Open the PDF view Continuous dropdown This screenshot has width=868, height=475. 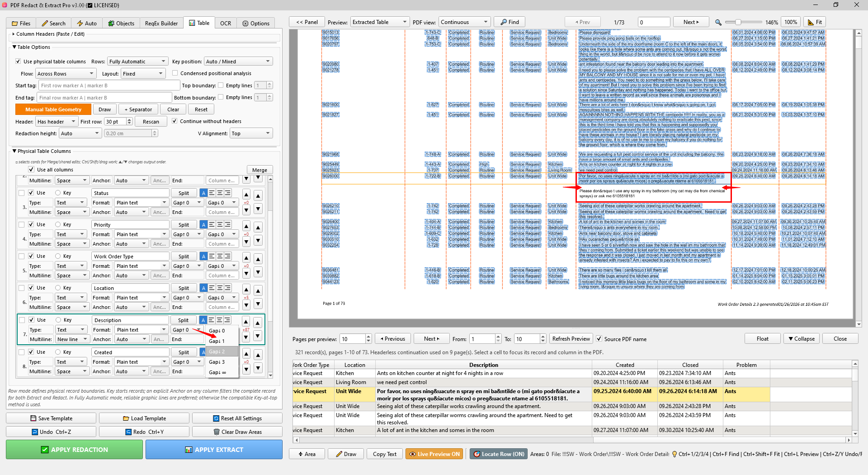click(x=464, y=22)
